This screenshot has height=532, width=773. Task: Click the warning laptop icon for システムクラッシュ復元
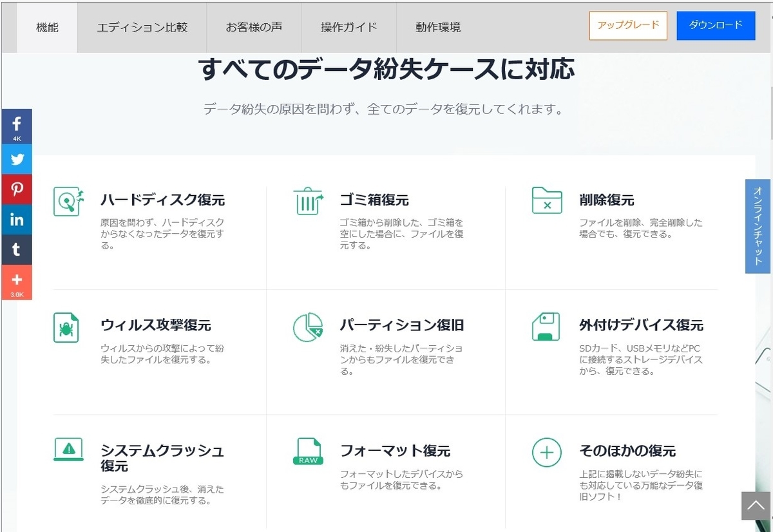pos(68,450)
